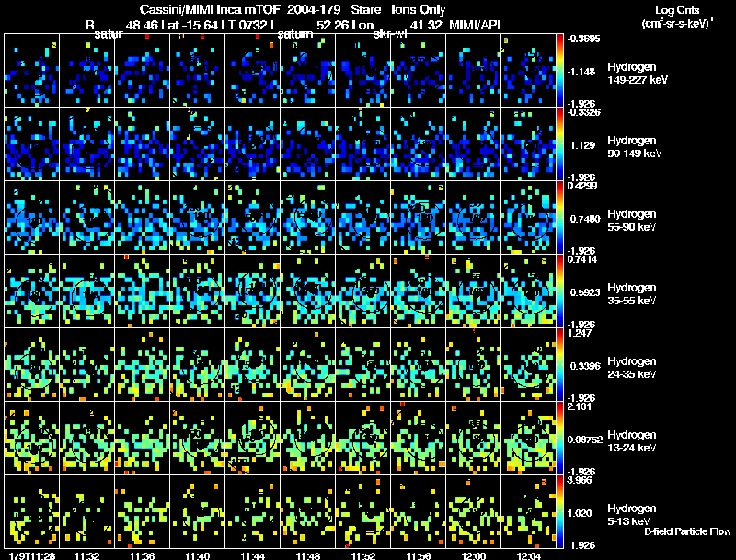
Task: Select the 55-90 keV image panel at 12:04
Action: tap(528, 218)
